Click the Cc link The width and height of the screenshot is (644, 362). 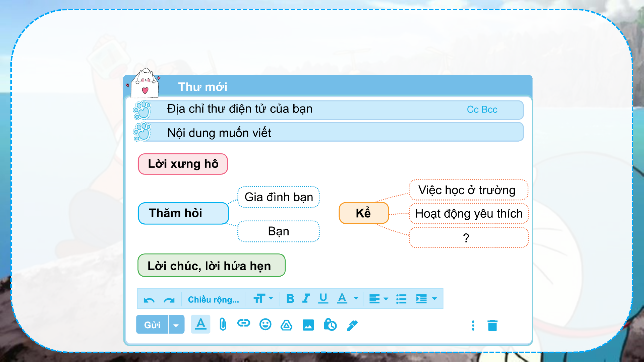tap(473, 110)
